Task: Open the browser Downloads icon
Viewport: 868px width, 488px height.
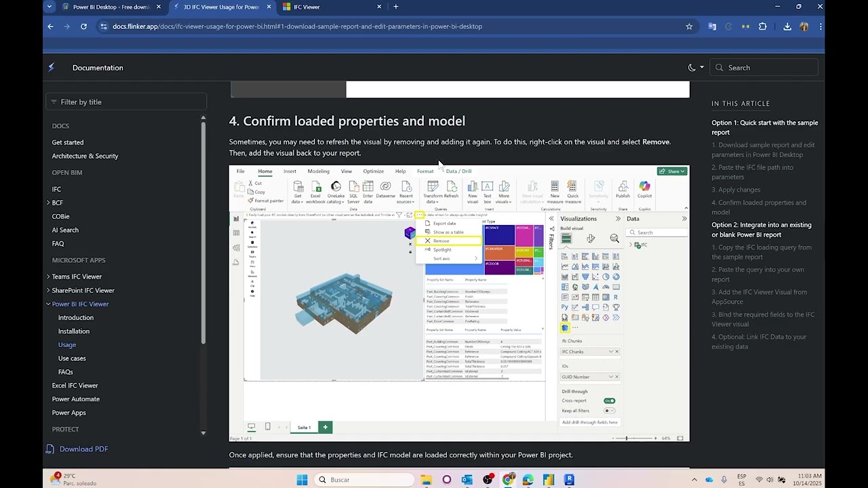Action: pos(787,26)
